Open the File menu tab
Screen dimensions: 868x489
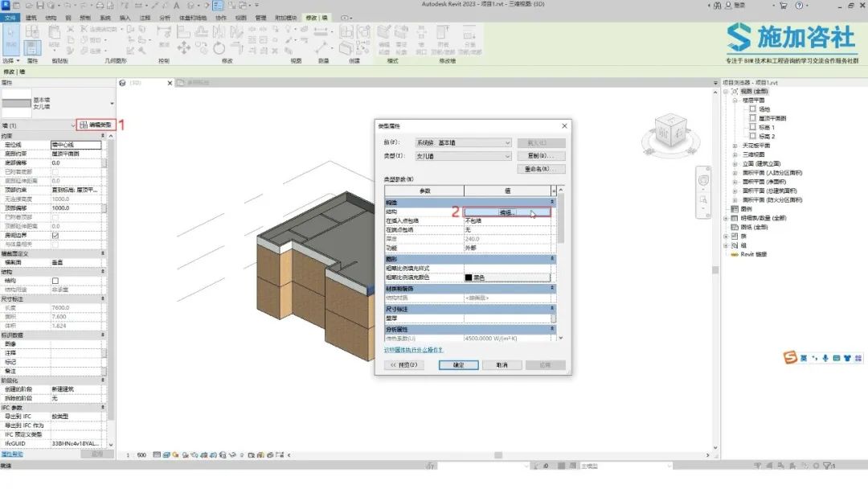(10, 18)
